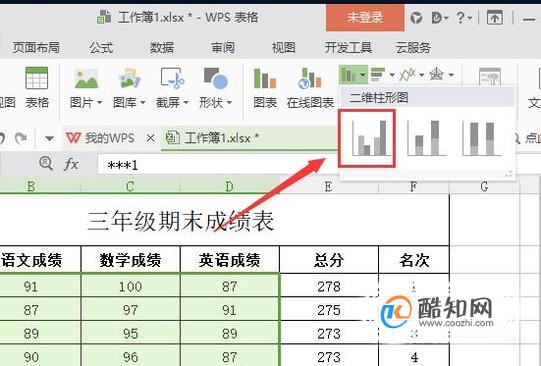Expand the 图库 dropdown arrow
Viewport: 541px width, 366px height.
[142, 102]
